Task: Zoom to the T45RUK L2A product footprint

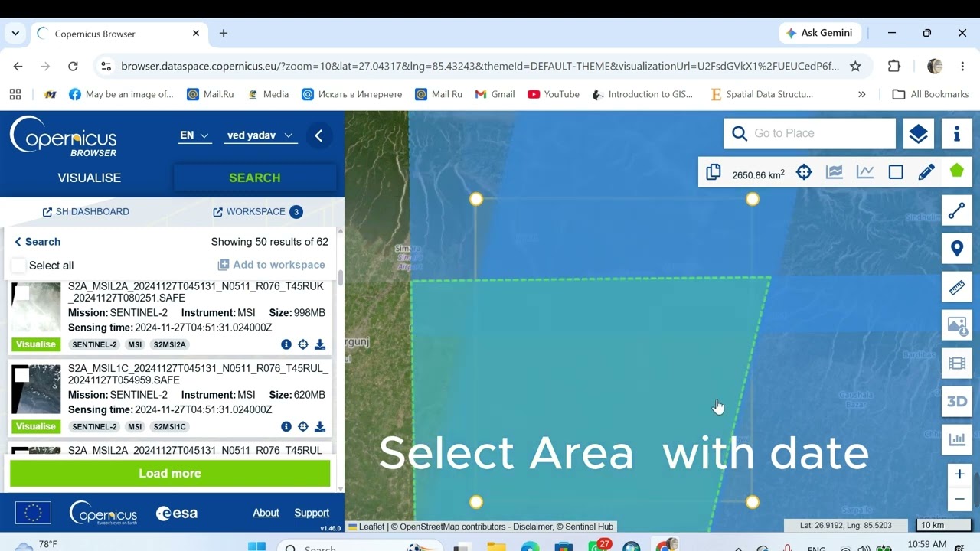Action: click(303, 344)
